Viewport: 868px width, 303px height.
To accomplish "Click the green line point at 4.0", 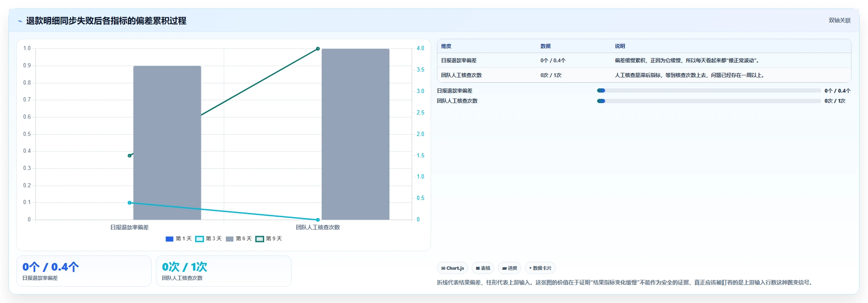I will point(318,49).
